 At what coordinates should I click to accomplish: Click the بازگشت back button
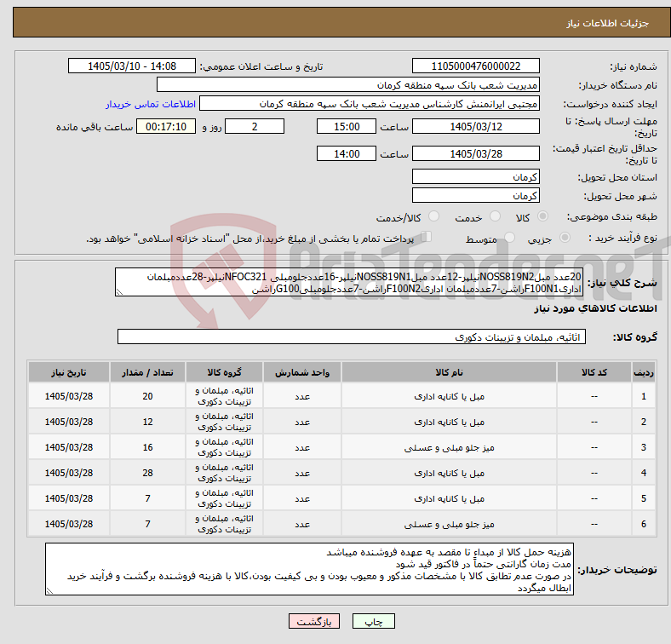314,621
